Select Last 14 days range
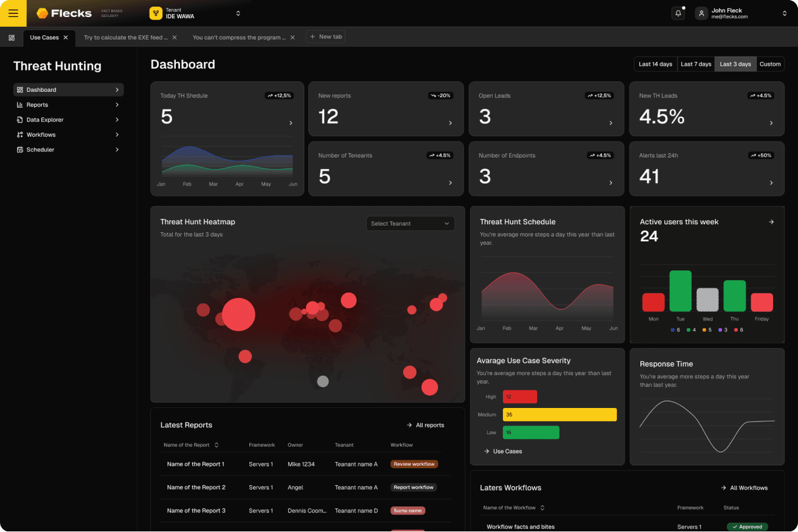The image size is (798, 532). click(655, 64)
